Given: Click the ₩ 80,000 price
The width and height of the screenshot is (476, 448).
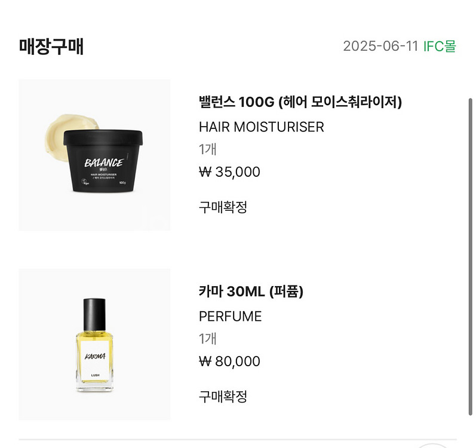Looking at the screenshot, I should click(x=229, y=361).
